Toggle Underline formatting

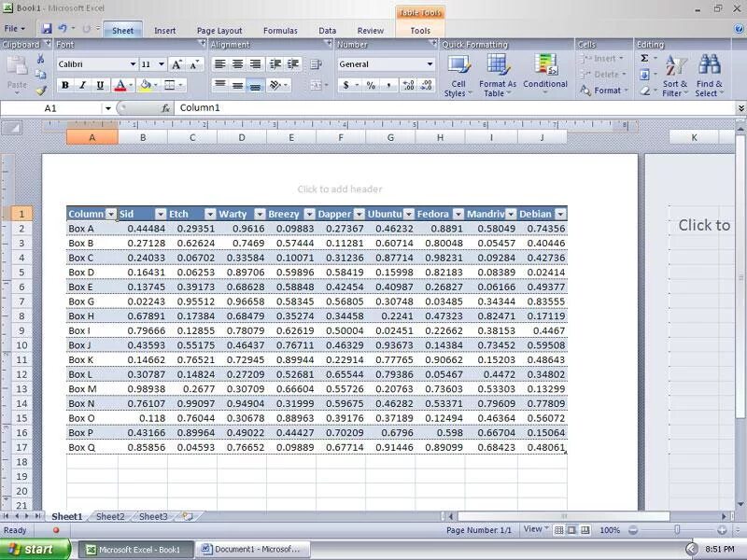pos(100,85)
